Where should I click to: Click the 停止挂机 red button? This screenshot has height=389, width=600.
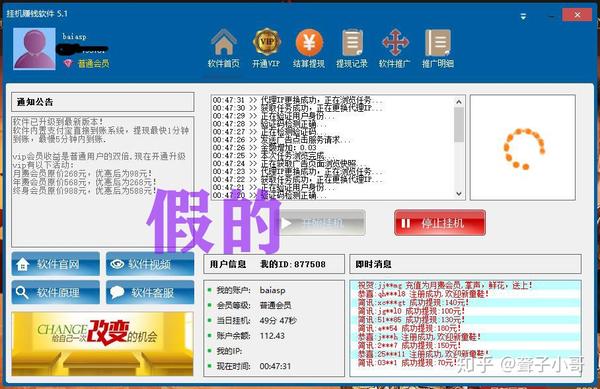coord(440,223)
